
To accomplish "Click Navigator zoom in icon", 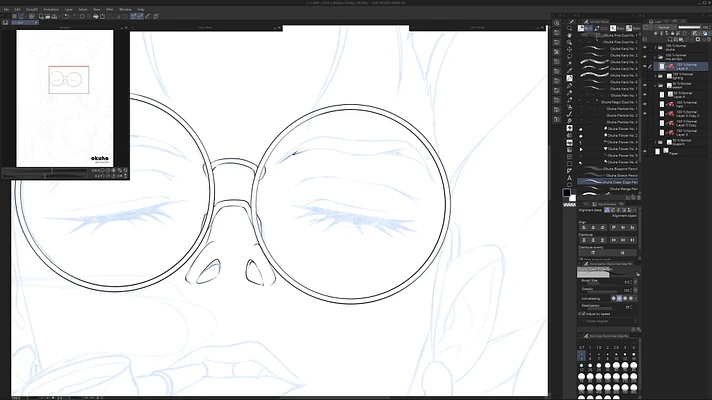I will click(108, 170).
